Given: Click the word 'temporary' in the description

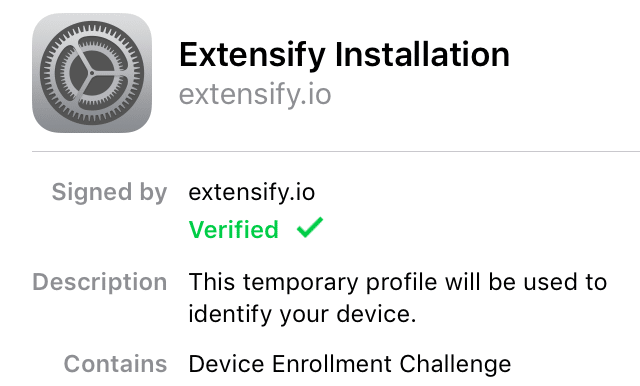Looking at the screenshot, I should point(301,283).
